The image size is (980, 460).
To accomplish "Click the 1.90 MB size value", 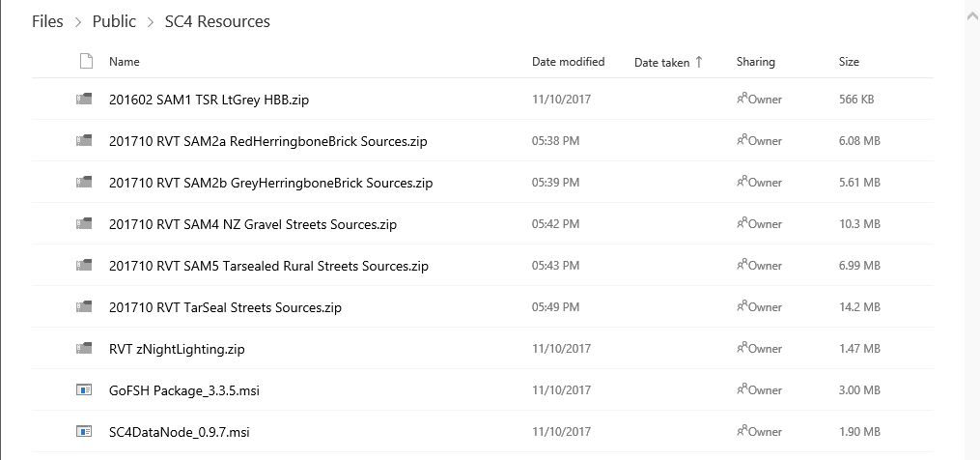I will [859, 431].
